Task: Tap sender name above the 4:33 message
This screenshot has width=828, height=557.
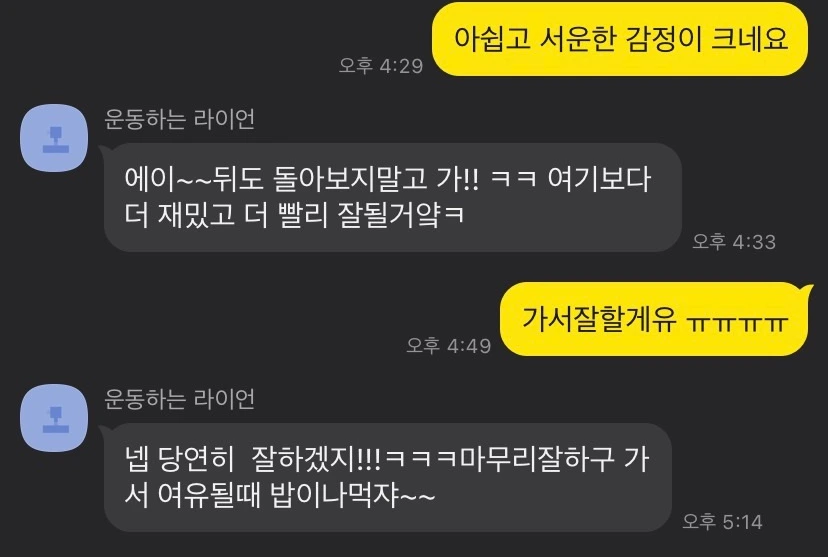Action: point(180,119)
